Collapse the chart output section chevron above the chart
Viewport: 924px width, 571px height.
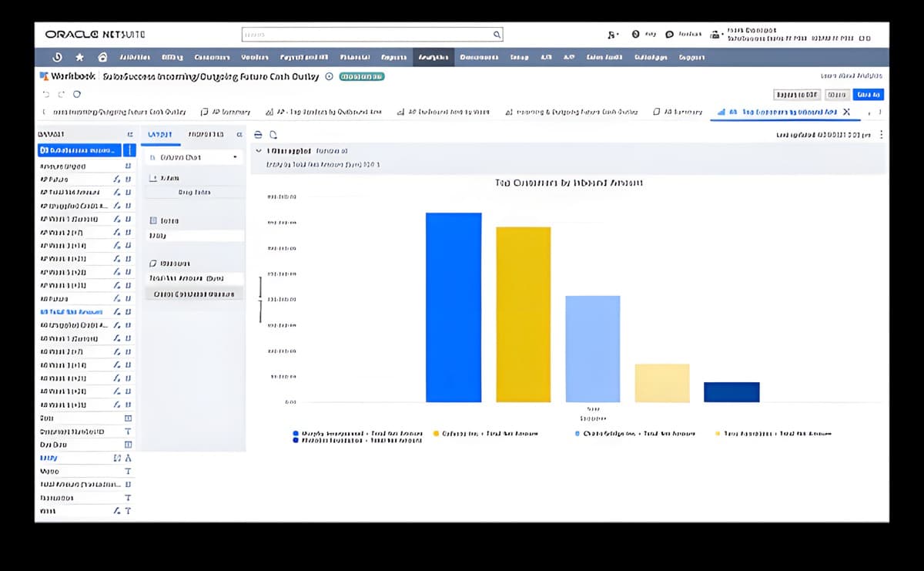coord(259,151)
